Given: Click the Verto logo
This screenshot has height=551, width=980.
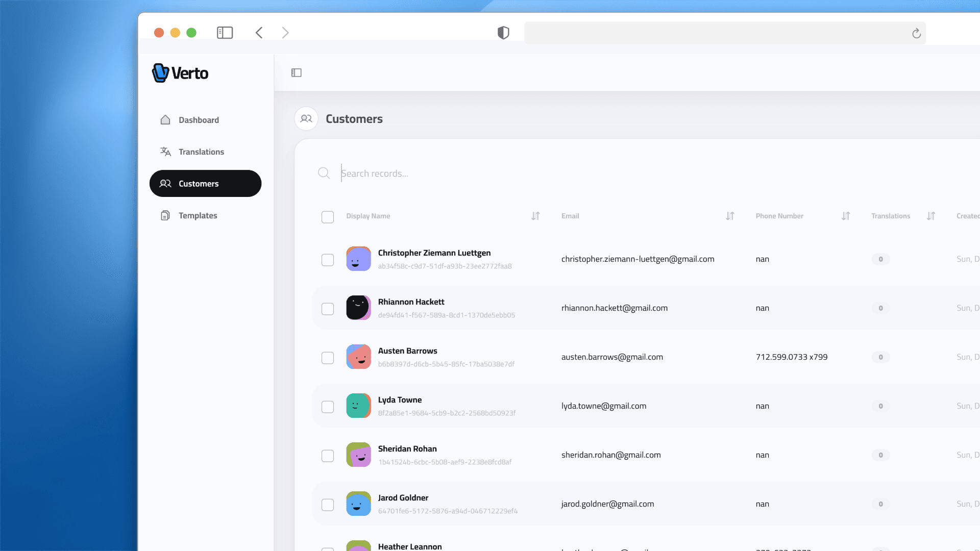Looking at the screenshot, I should click(180, 72).
